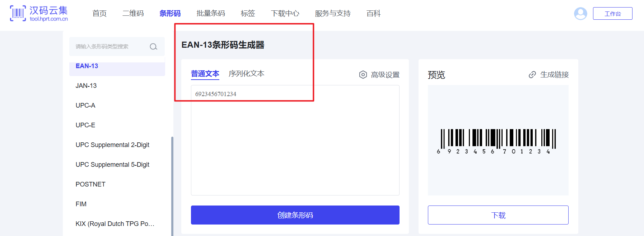Open the 百科 menu item
Image resolution: width=644 pixels, height=236 pixels.
point(373,13)
